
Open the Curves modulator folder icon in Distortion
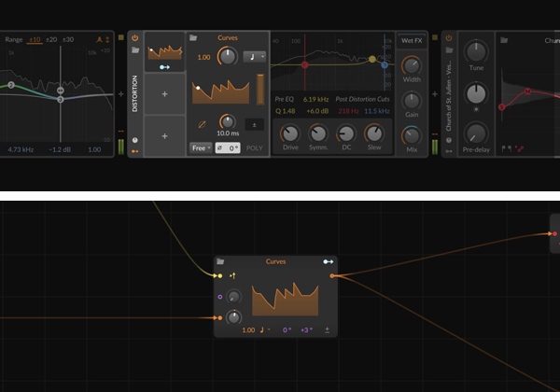click(193, 38)
